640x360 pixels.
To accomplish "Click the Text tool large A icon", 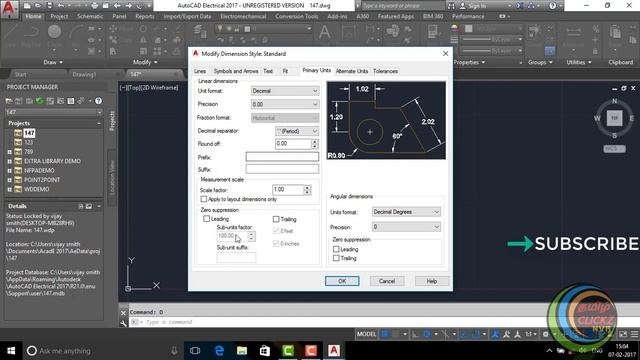I will point(324,32).
